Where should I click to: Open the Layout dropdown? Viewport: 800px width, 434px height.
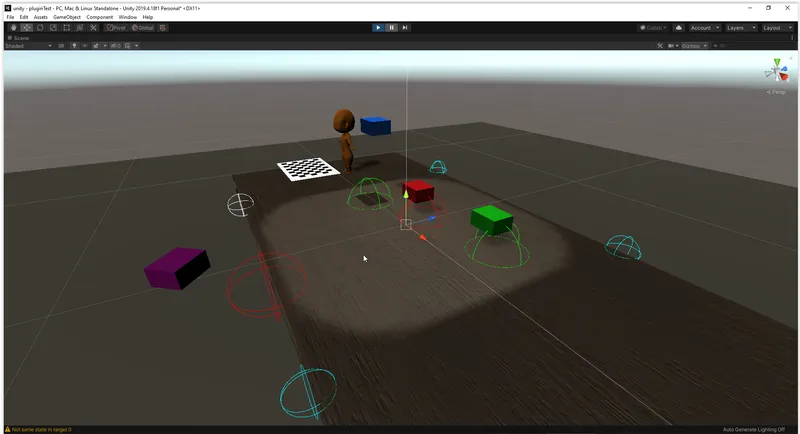[x=778, y=28]
